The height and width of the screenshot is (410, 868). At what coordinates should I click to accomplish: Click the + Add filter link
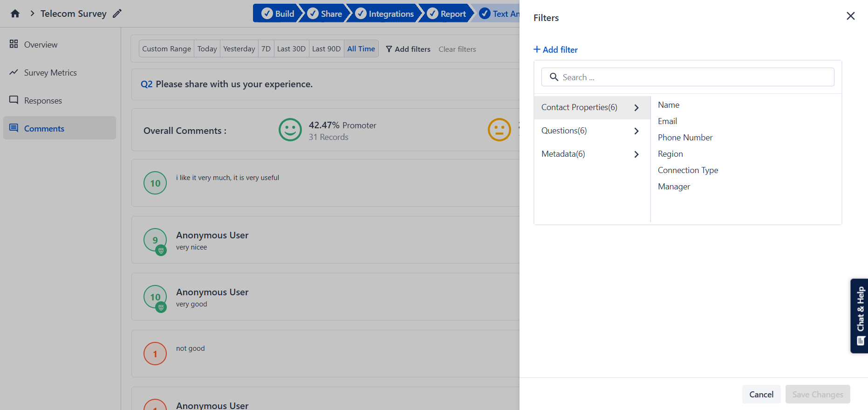point(555,49)
